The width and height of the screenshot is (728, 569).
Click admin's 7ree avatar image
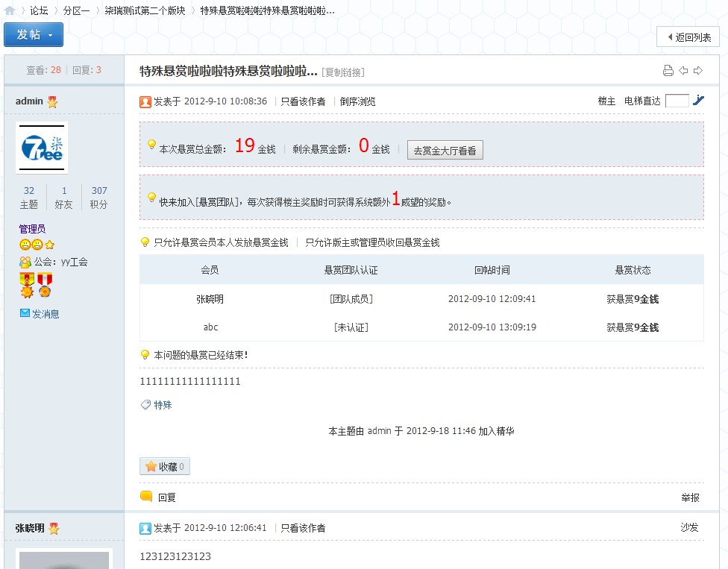point(42,148)
